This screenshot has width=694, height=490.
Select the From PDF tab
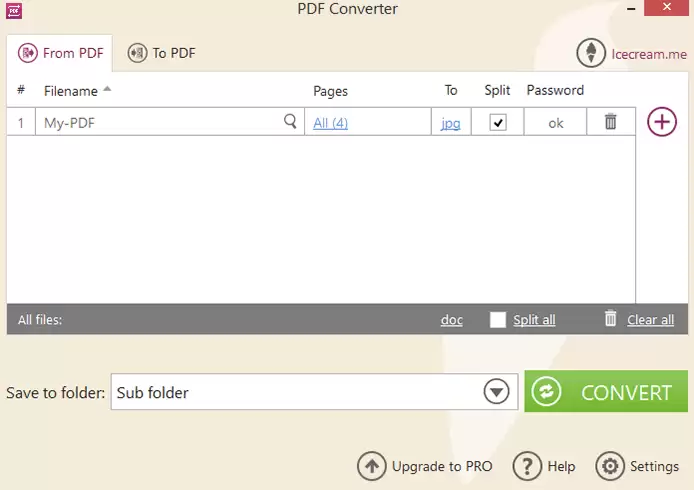[60, 53]
